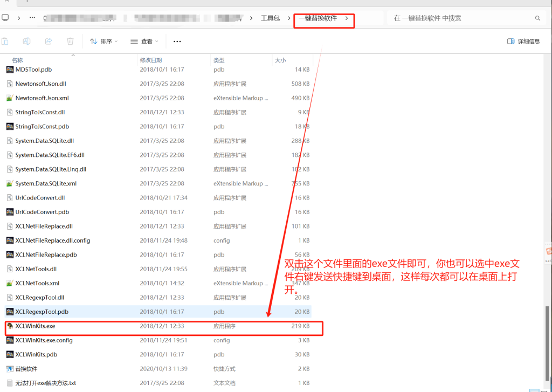
Task: Sort by the 大小 column header
Action: 280,60
